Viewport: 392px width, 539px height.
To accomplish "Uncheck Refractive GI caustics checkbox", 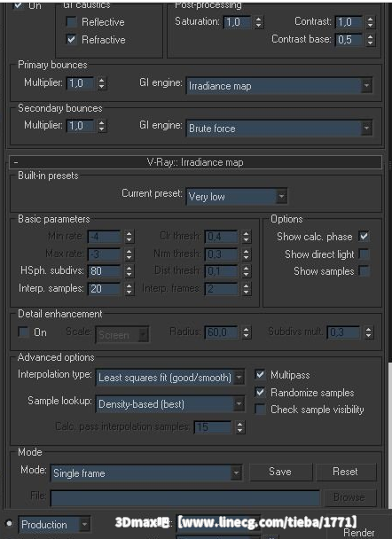I will point(72,39).
